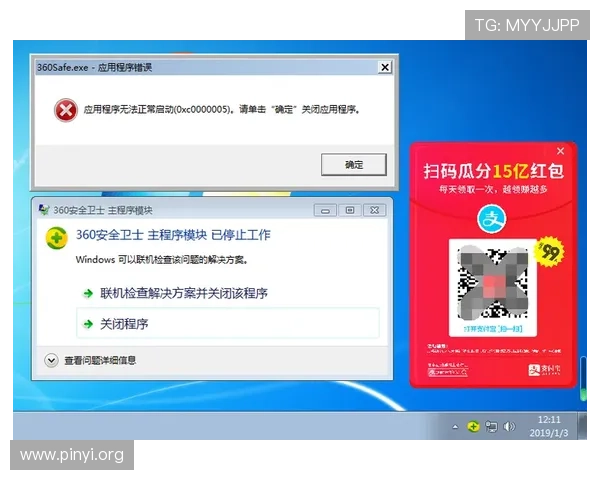Viewport: 600px width, 480px height.
Task: Click the 扫码瓜分15亿红包 headline
Action: (x=493, y=171)
